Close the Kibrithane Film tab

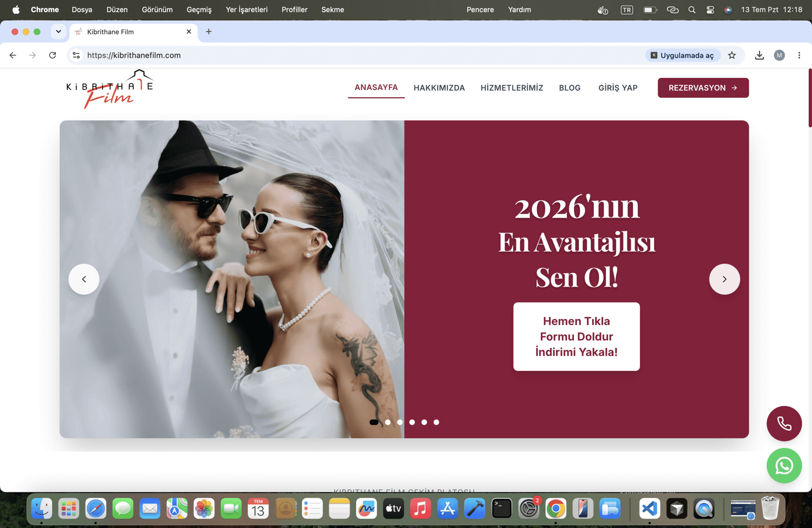pyautogui.click(x=189, y=32)
